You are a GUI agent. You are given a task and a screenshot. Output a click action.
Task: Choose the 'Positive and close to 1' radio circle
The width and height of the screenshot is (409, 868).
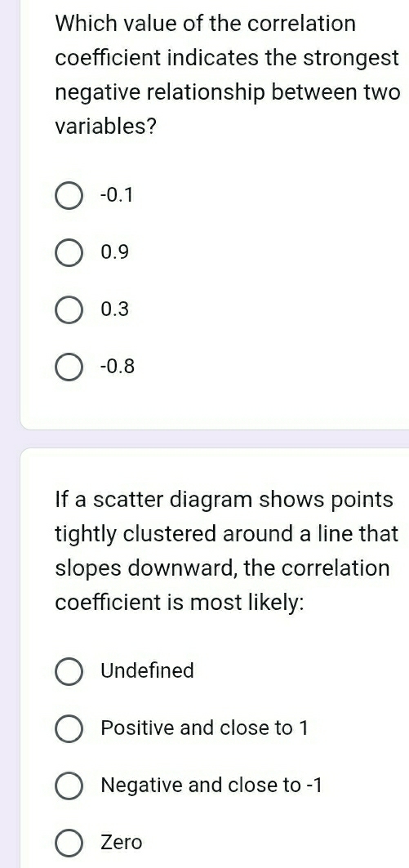(x=69, y=728)
